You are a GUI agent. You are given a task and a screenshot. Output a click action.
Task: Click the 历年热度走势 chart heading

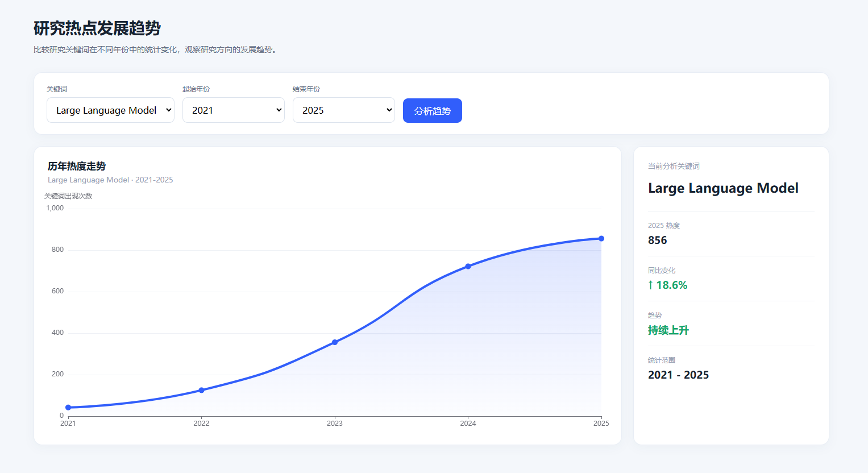coord(77,166)
